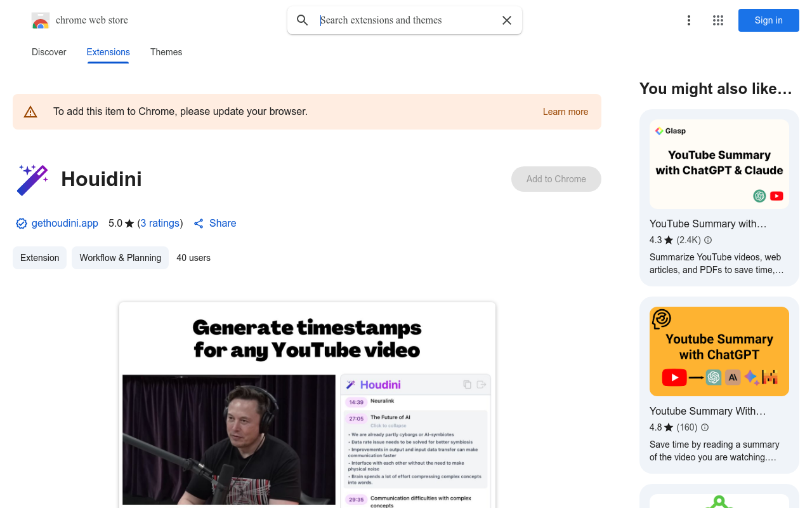812x508 pixels.
Task: Open the Generate timestamps screenshot preview
Action: point(307,405)
